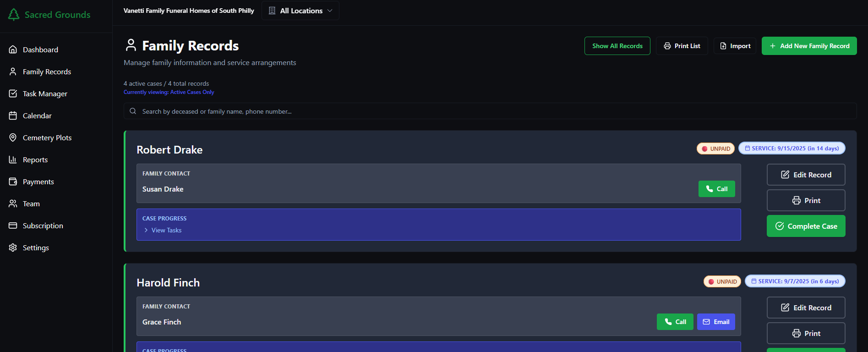Click 'Currently viewing: Active Cases Only' text
The image size is (868, 352).
coord(169,92)
